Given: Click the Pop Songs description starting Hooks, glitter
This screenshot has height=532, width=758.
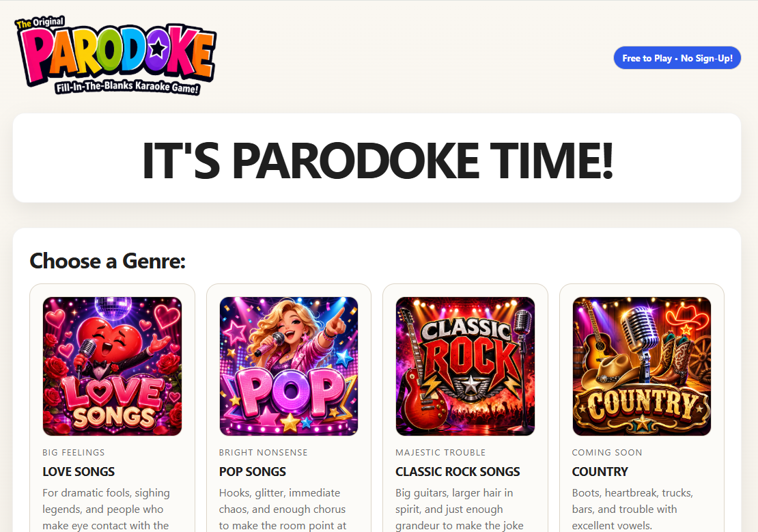Looking at the screenshot, I should tap(283, 509).
